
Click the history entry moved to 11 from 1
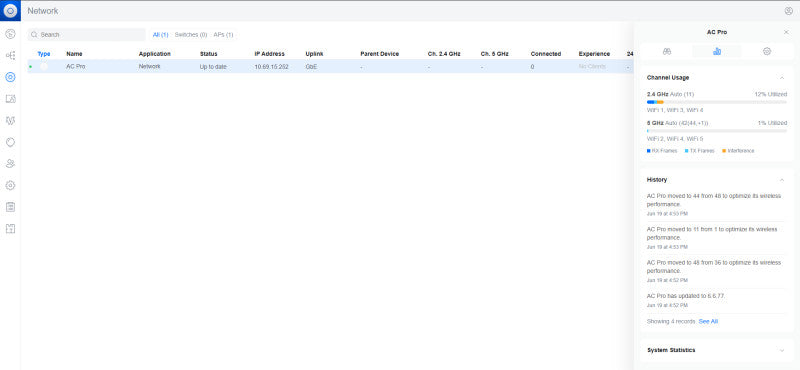(716, 237)
